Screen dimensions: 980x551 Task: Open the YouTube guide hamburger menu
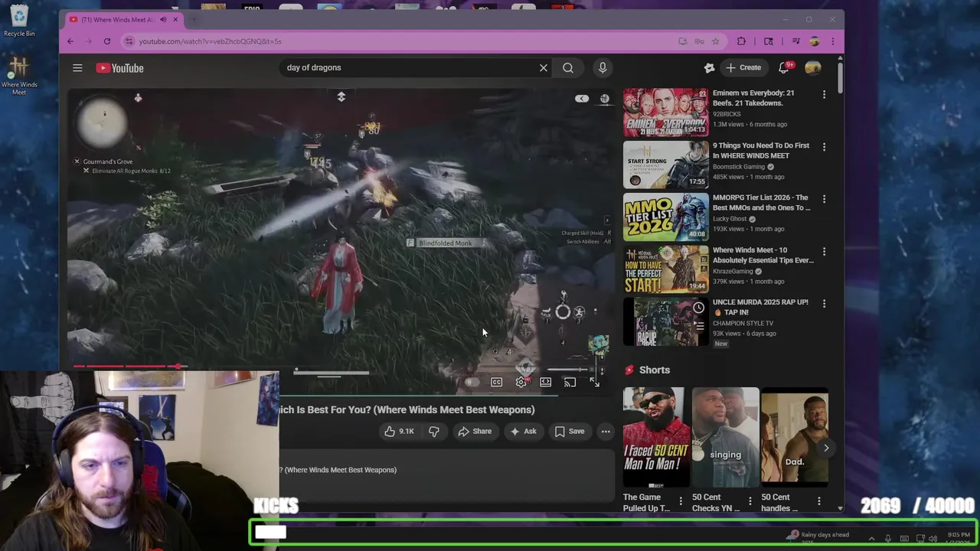pyautogui.click(x=77, y=68)
